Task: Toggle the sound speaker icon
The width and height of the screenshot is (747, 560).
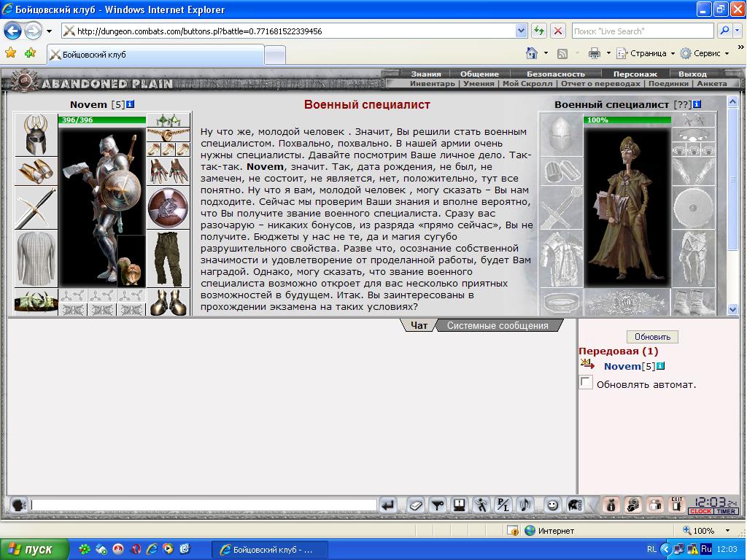Action: point(525,505)
